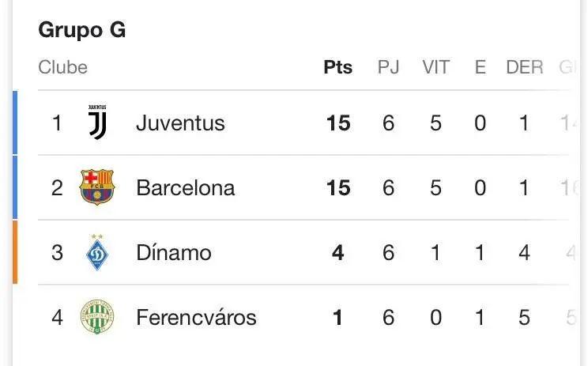Click the orange qualification marker beside Dínamo
This screenshot has height=366, width=588.
pos(15,252)
